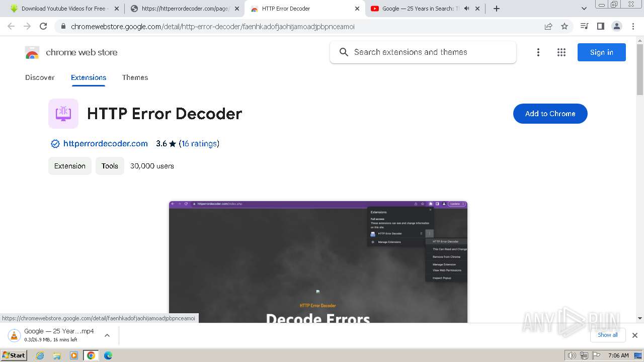Expand download item options arrow
Viewport: 644px width, 362px height.
[x=107, y=335]
